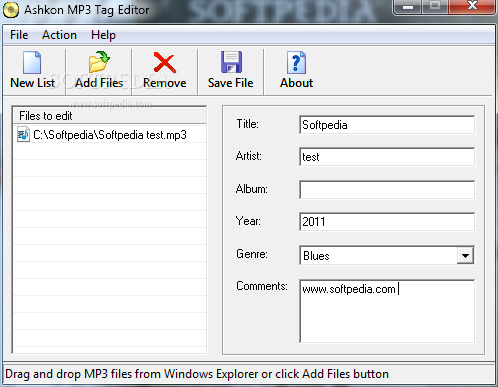Viewport: 498px width, 387px height.
Task: Click the Title field containing Softpedia
Action: (387, 125)
